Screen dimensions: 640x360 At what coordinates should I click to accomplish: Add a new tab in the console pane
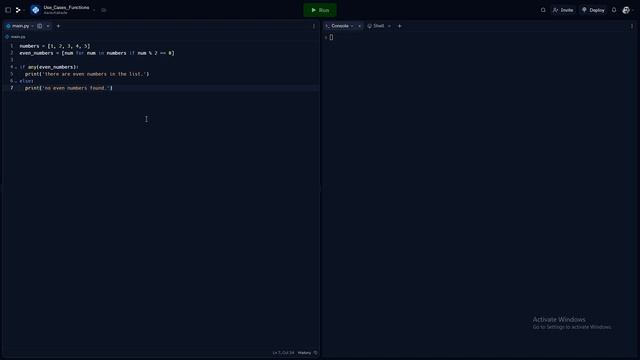[400, 26]
